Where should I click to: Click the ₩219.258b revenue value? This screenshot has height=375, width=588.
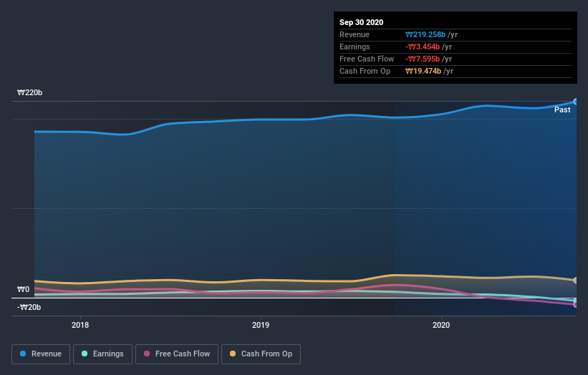[425, 34]
